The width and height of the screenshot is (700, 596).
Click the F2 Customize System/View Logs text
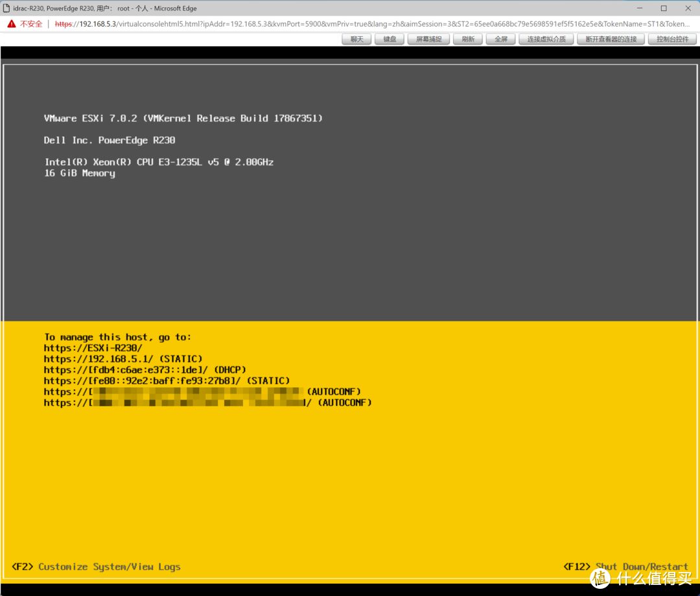pos(96,567)
